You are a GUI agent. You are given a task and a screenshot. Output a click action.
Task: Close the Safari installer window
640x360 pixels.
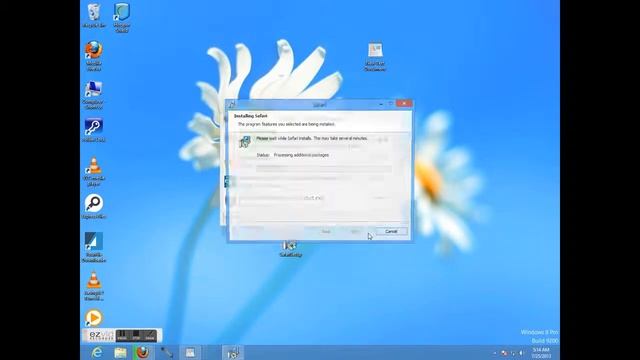[404, 104]
